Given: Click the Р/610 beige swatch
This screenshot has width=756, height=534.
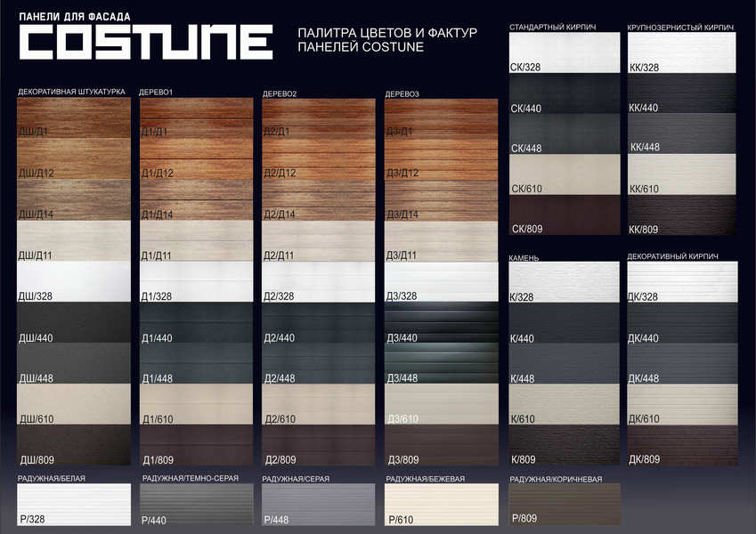Looking at the screenshot, I should 441,505.
